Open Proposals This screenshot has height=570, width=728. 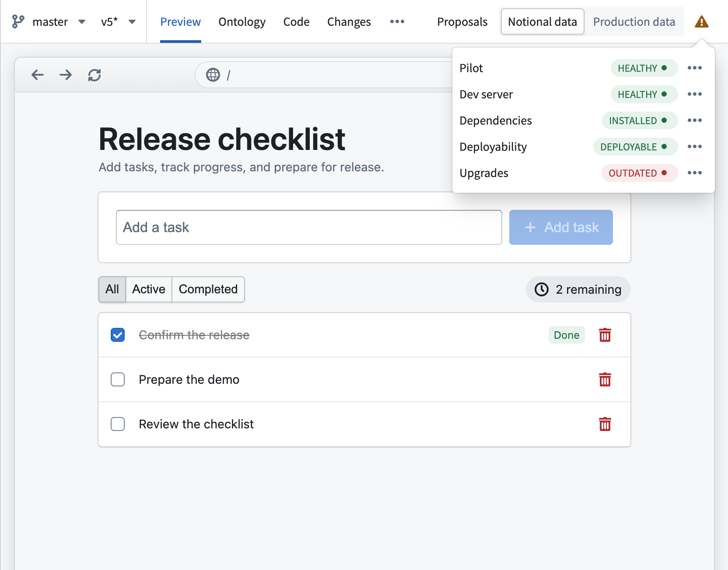click(x=462, y=21)
